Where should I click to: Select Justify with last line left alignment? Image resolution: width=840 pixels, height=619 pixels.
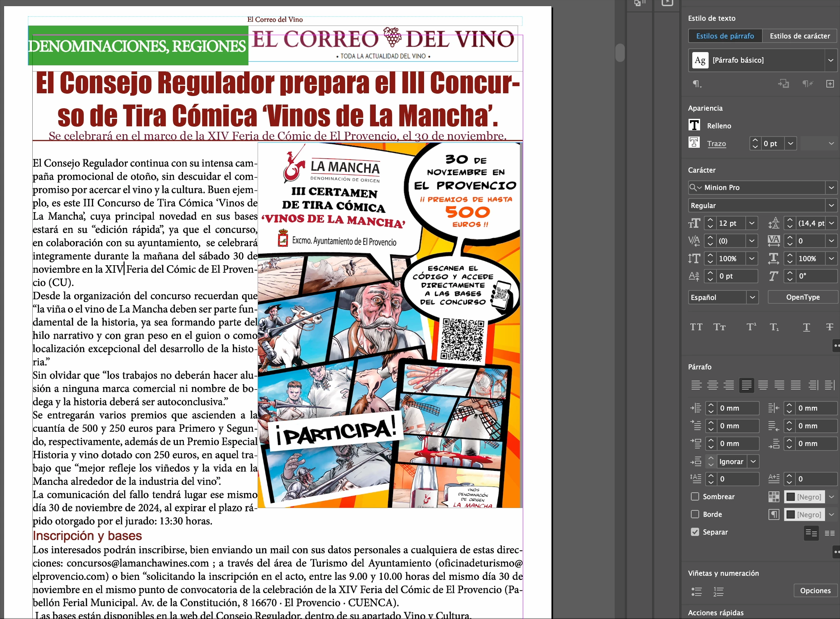(746, 385)
